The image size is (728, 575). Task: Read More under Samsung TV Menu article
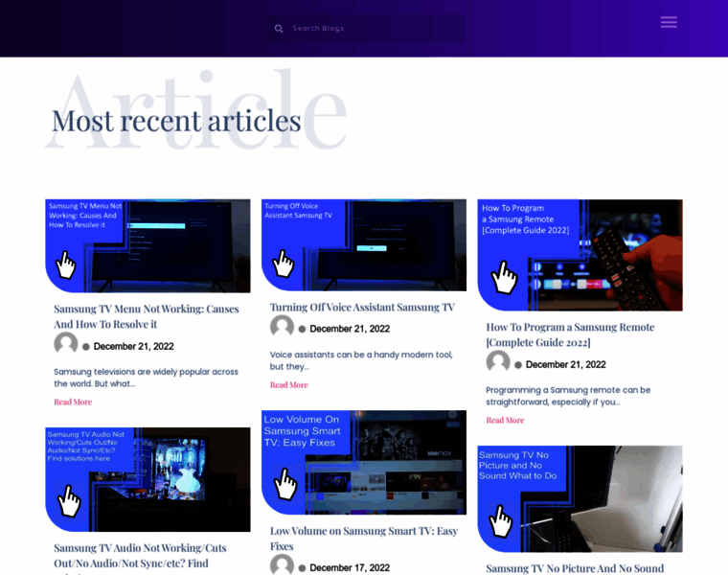(73, 402)
